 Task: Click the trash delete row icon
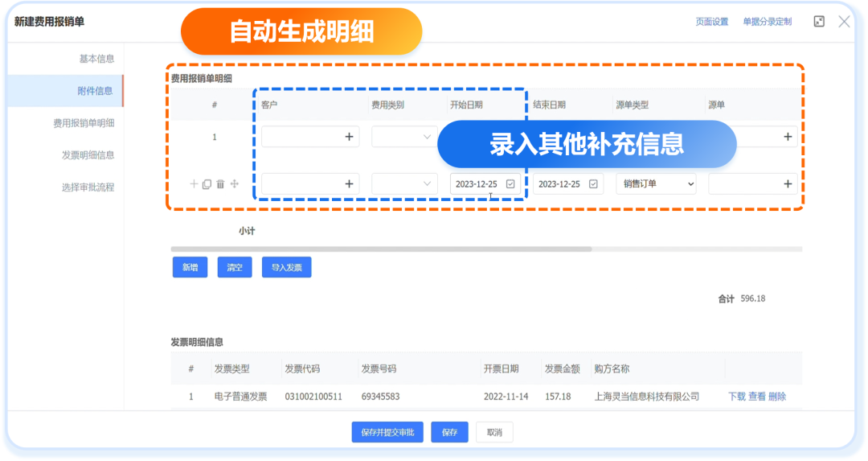coord(220,184)
